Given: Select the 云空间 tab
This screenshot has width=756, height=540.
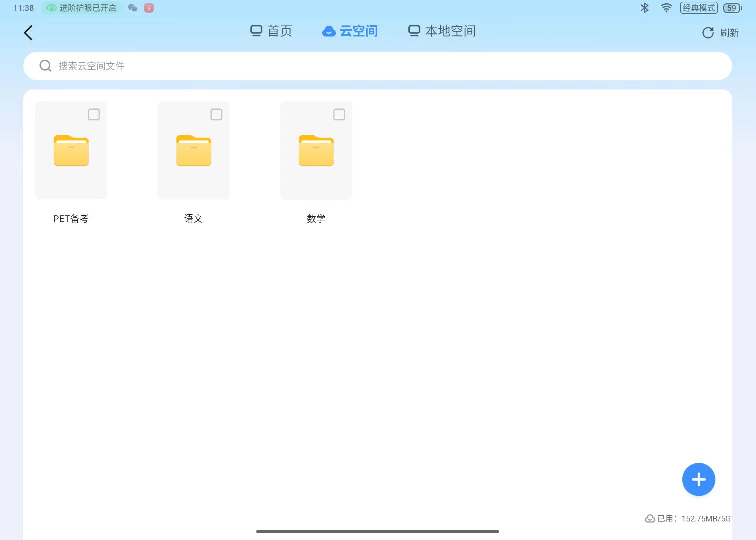Looking at the screenshot, I should point(350,31).
